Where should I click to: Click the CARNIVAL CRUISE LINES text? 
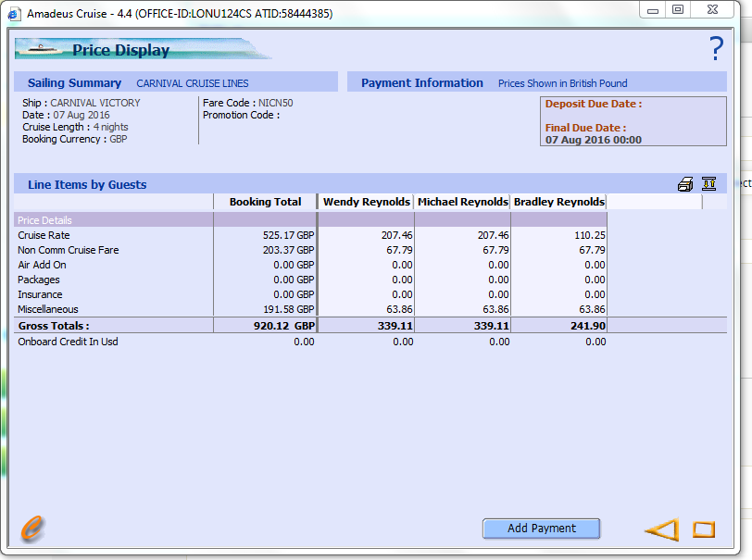(x=193, y=83)
